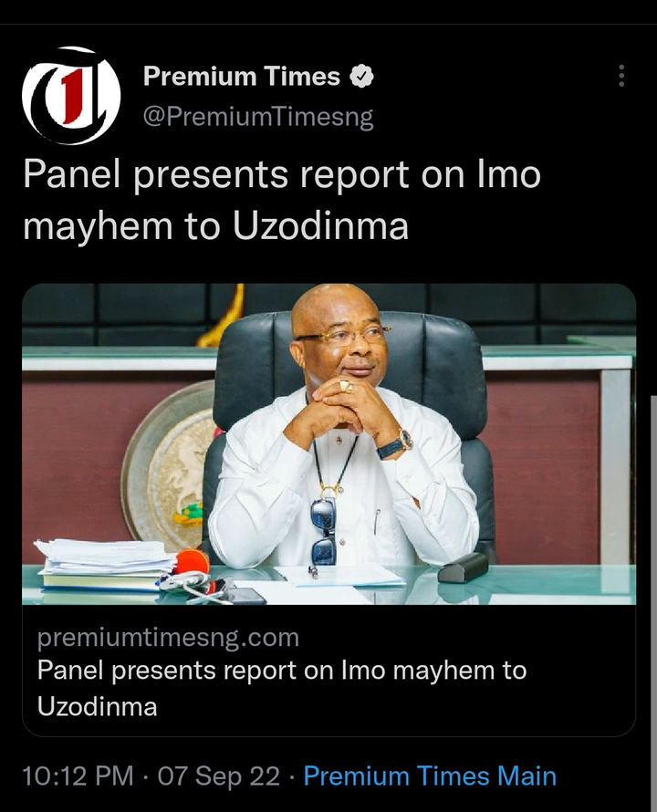Click the verified badge next to Premium Times
This screenshot has height=812, width=657.
pyautogui.click(x=361, y=77)
